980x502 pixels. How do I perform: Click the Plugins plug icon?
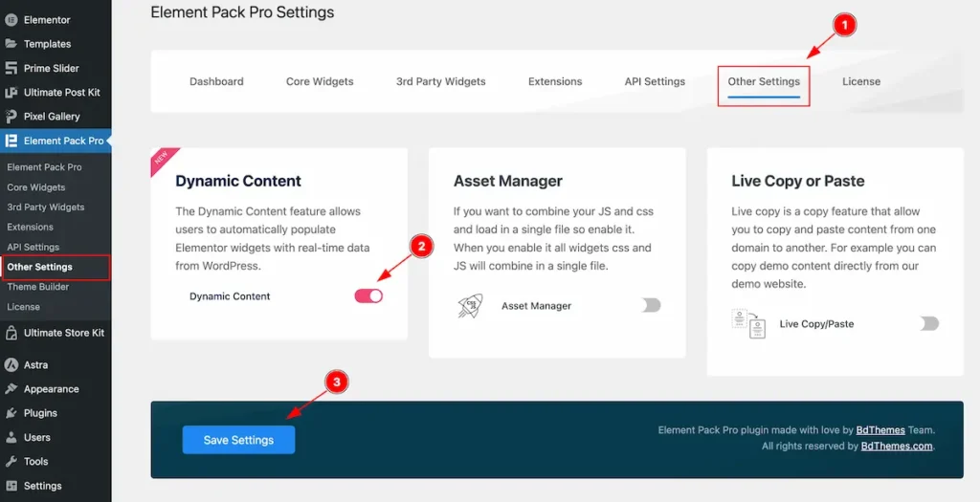point(11,413)
